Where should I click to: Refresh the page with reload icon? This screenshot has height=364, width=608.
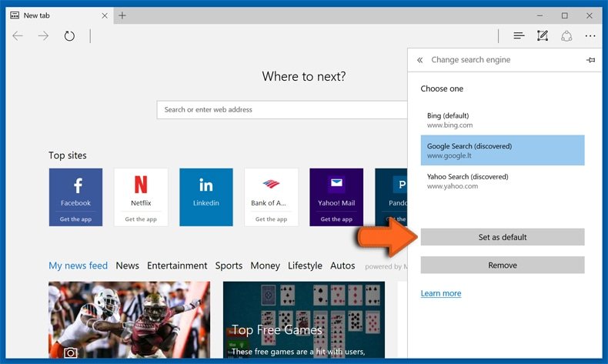(x=69, y=36)
